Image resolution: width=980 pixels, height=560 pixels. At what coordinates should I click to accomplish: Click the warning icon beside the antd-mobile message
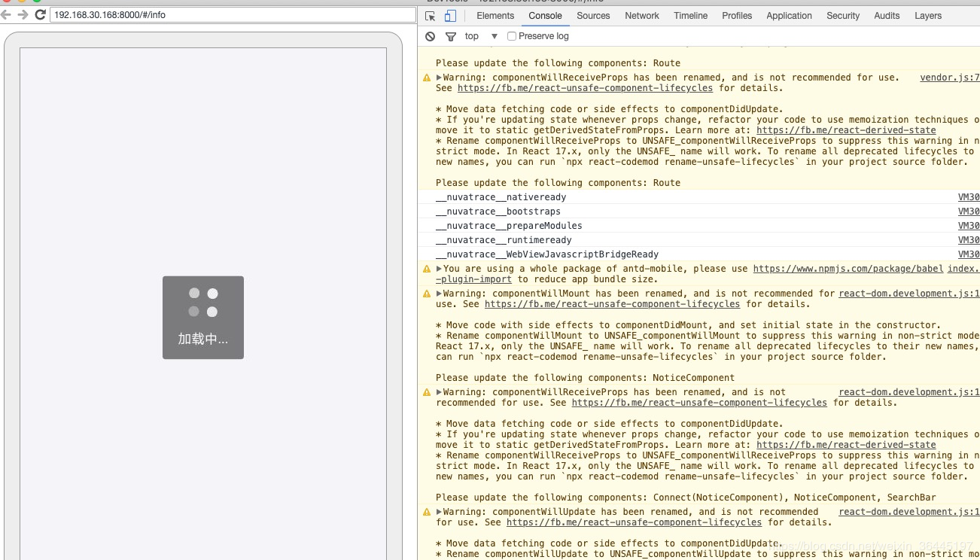click(427, 269)
